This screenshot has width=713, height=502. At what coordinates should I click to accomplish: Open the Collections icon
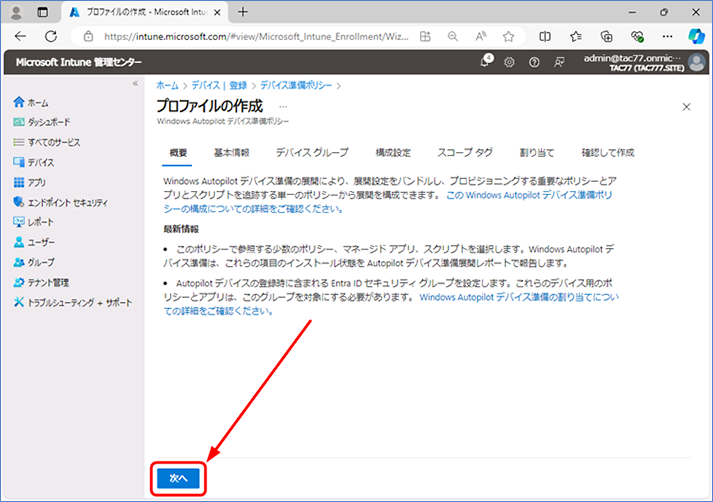[607, 36]
